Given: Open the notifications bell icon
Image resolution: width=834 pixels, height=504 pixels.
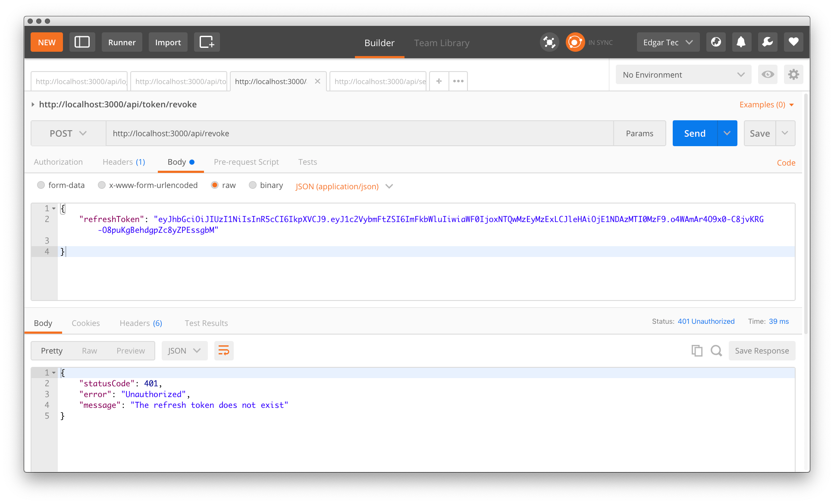Looking at the screenshot, I should (x=741, y=42).
